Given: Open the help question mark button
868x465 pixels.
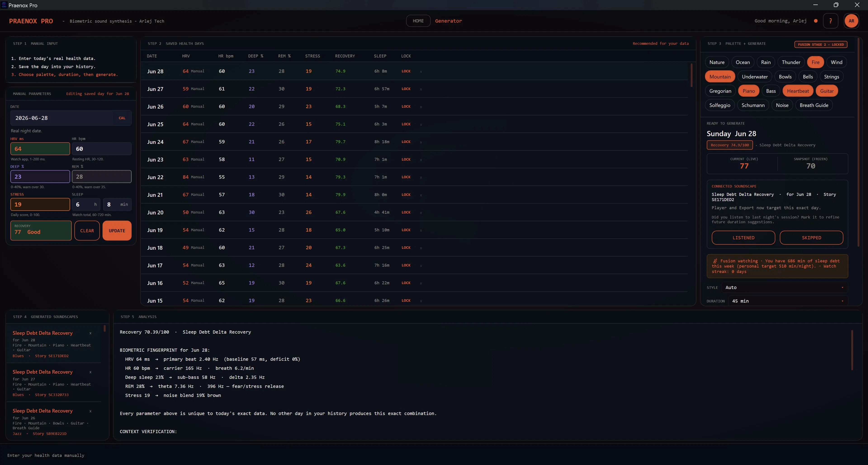Looking at the screenshot, I should [830, 21].
